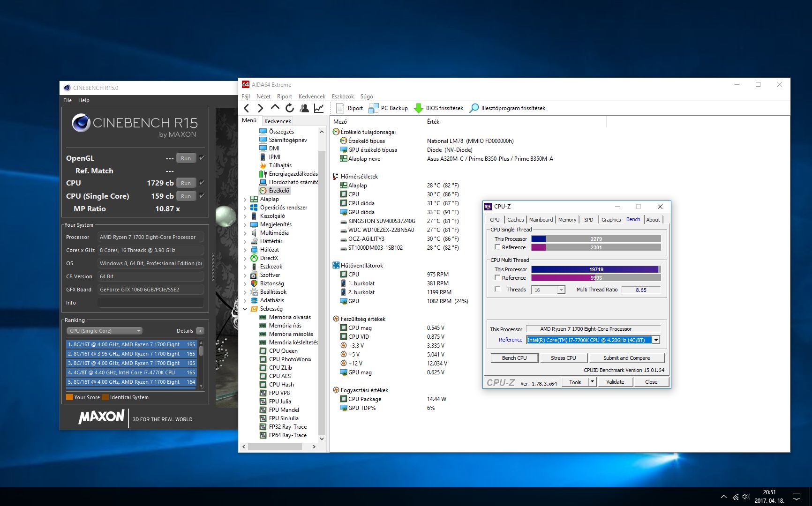Open Cinebench Help menu

(x=84, y=100)
